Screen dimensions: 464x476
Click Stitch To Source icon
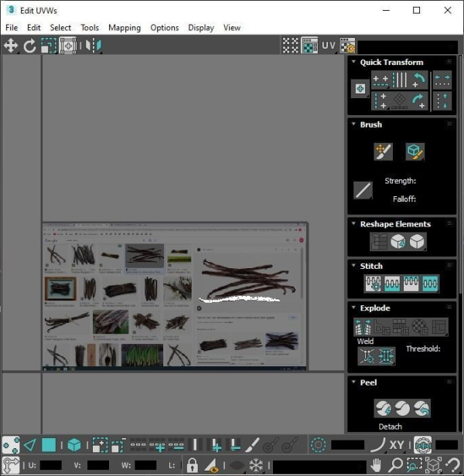click(x=411, y=284)
